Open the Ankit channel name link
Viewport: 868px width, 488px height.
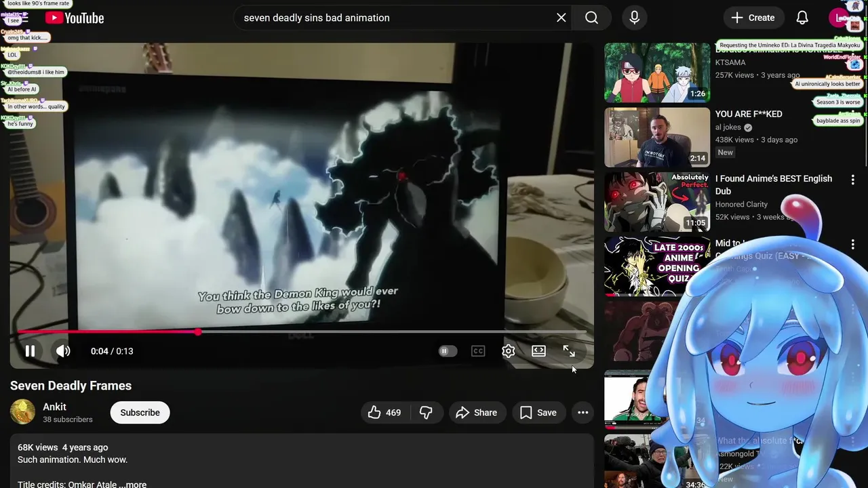[x=54, y=407]
